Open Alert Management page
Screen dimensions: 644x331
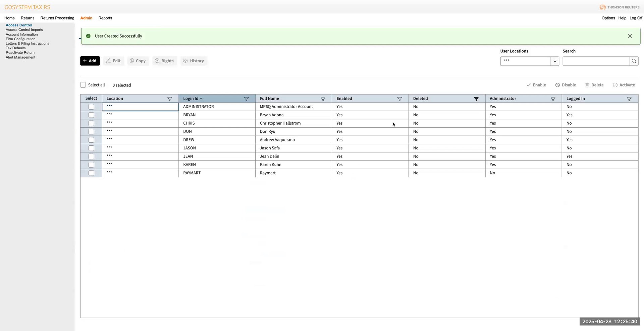click(20, 57)
